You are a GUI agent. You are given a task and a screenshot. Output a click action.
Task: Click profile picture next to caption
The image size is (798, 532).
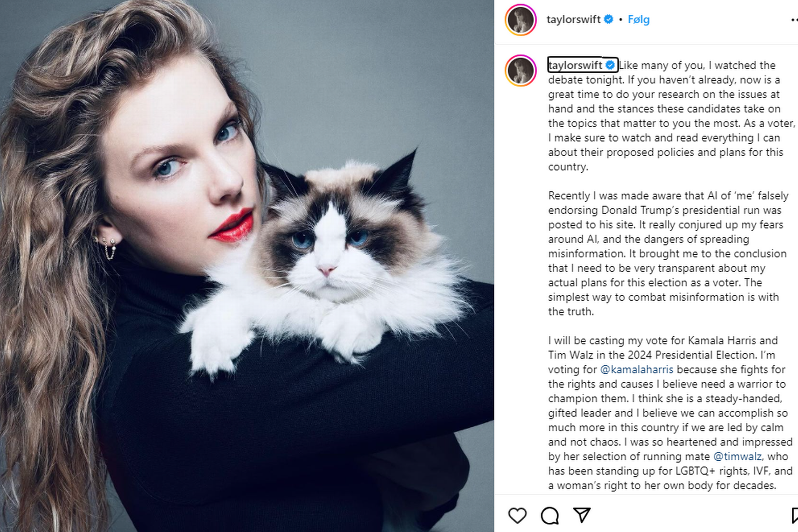click(521, 70)
